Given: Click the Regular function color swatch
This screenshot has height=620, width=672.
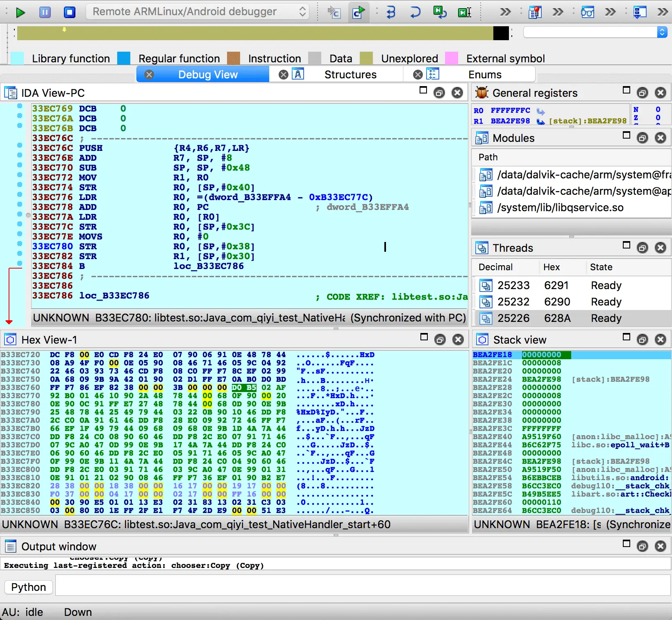Looking at the screenshot, I should click(x=124, y=58).
